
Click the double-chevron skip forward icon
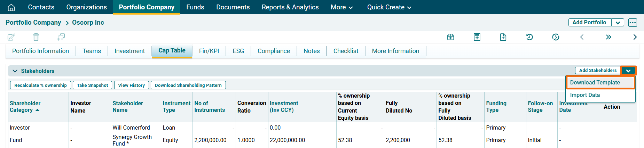click(x=608, y=37)
